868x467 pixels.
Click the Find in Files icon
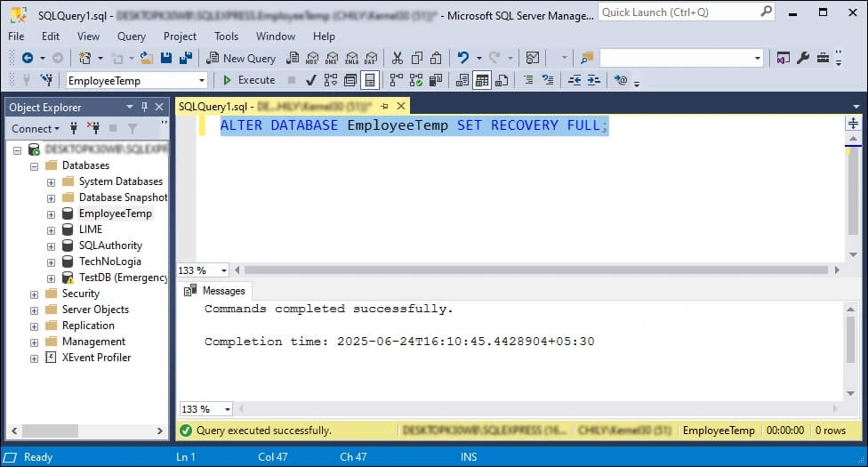tap(587, 58)
